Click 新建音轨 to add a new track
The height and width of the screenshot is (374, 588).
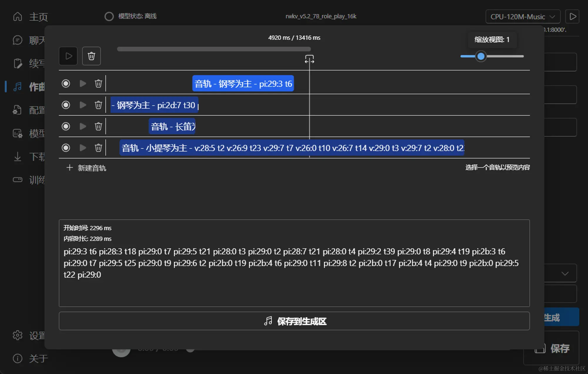[x=86, y=168]
